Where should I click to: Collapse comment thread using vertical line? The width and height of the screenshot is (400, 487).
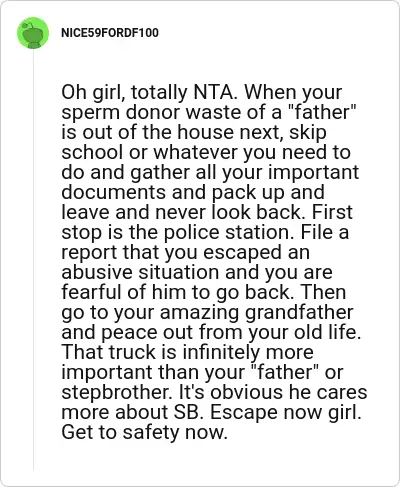click(33, 260)
